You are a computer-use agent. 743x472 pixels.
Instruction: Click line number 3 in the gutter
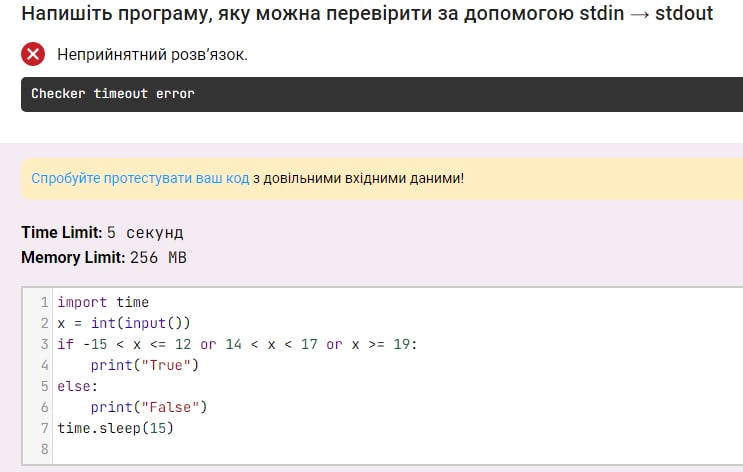44,344
